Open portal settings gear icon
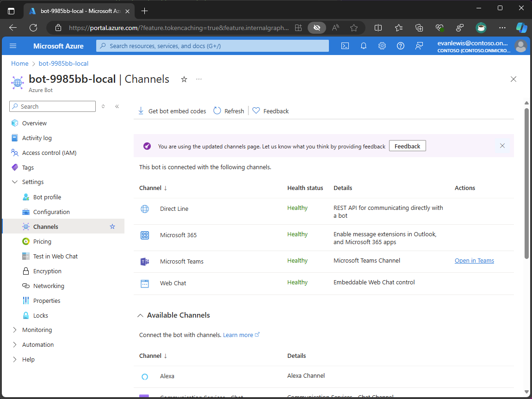This screenshot has height=399, width=532. coord(382,46)
